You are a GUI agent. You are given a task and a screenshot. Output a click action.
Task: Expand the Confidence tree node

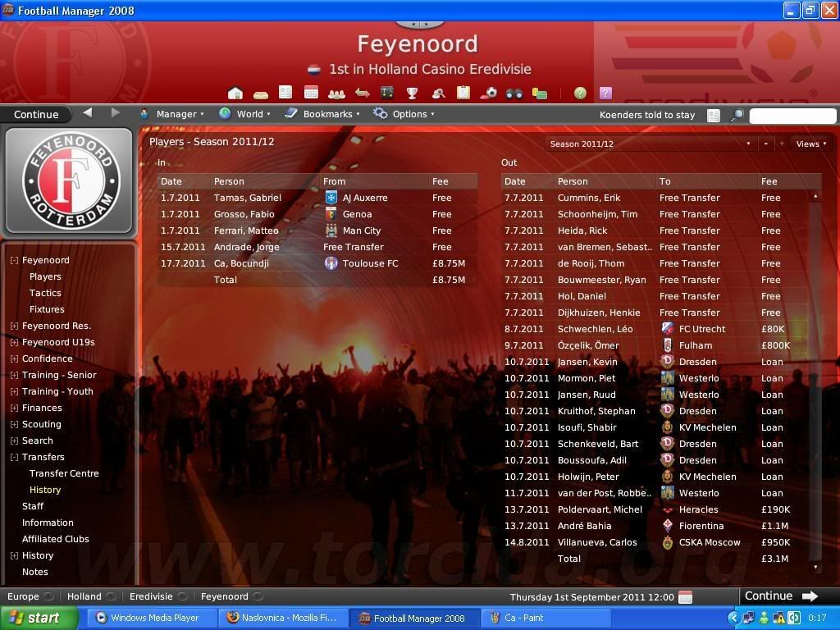pos(15,359)
